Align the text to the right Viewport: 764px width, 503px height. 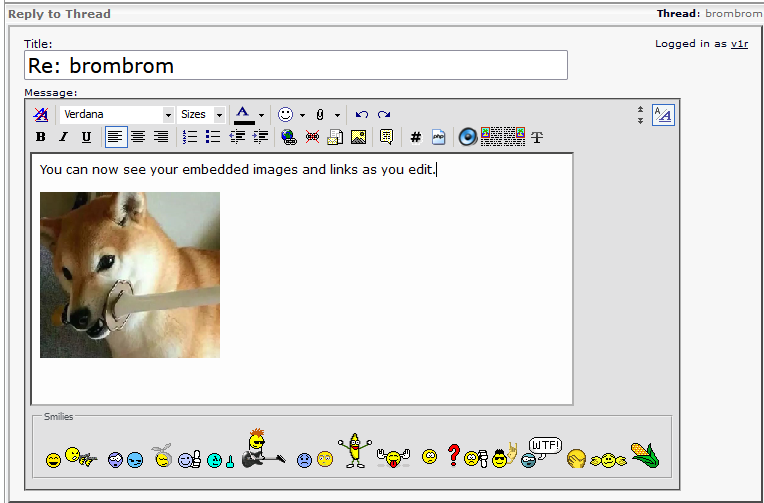point(161,137)
